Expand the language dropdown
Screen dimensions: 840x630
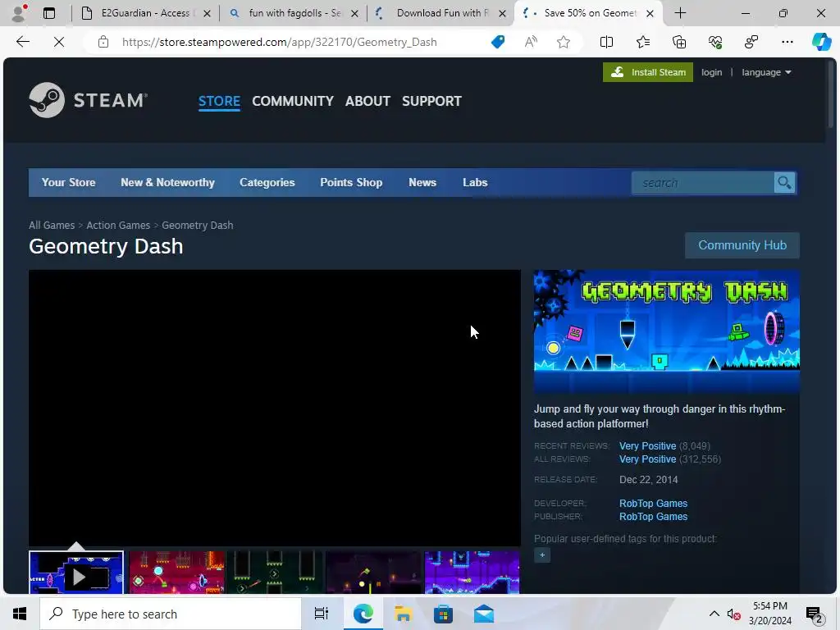pyautogui.click(x=766, y=72)
